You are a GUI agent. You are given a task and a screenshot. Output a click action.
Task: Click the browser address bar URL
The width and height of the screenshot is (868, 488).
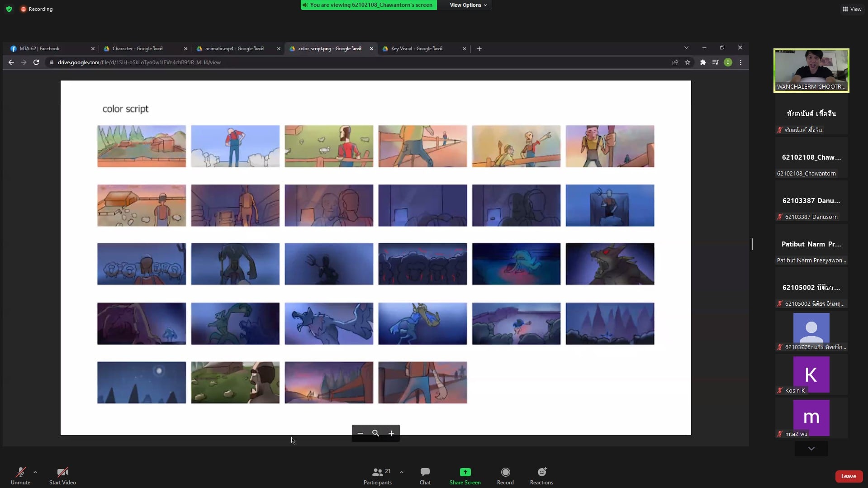(139, 62)
